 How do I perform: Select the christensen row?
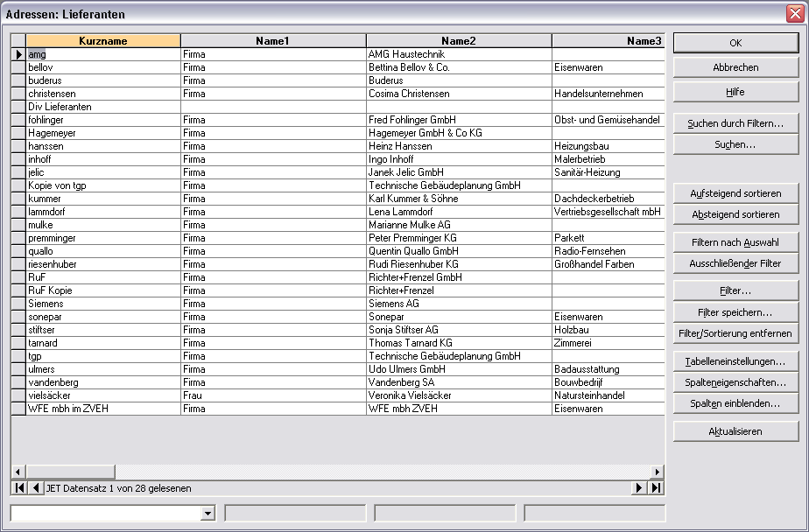[345, 94]
